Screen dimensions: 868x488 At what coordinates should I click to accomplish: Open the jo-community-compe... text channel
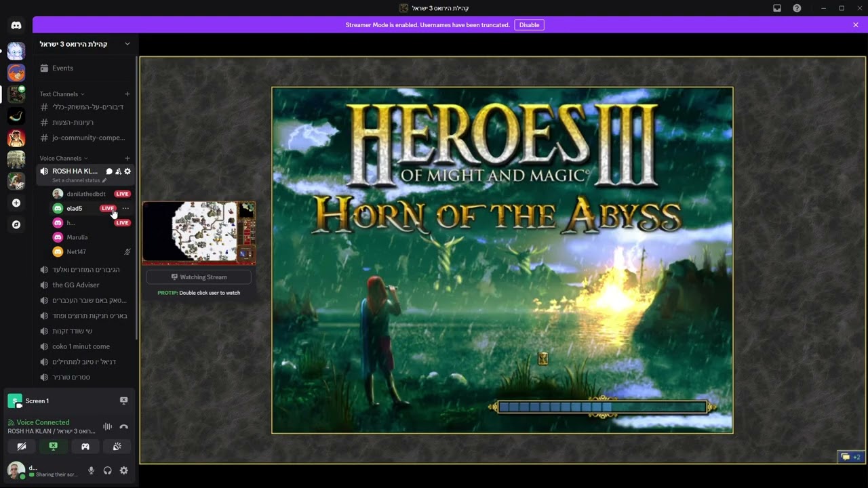[x=85, y=138]
